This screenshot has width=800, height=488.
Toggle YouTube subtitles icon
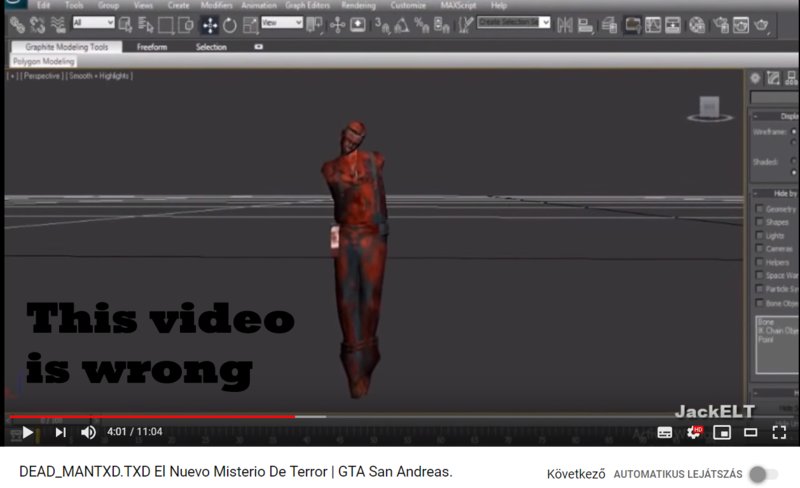(664, 432)
